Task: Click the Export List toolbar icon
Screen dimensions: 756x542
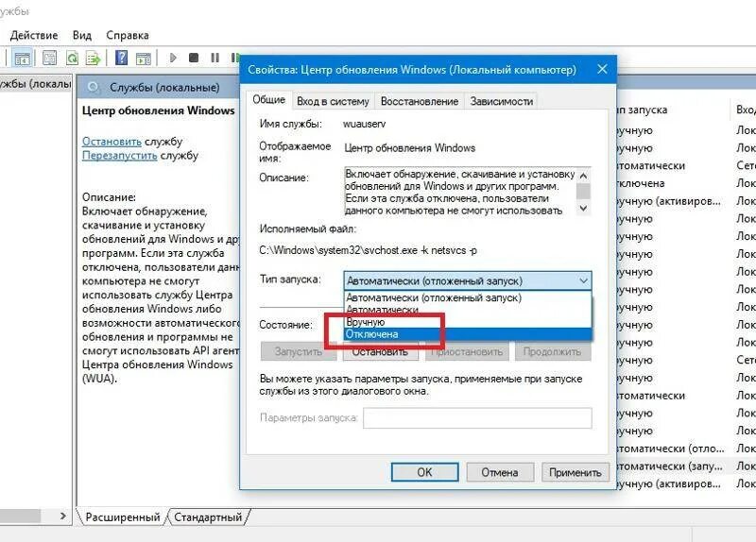Action: point(93,59)
